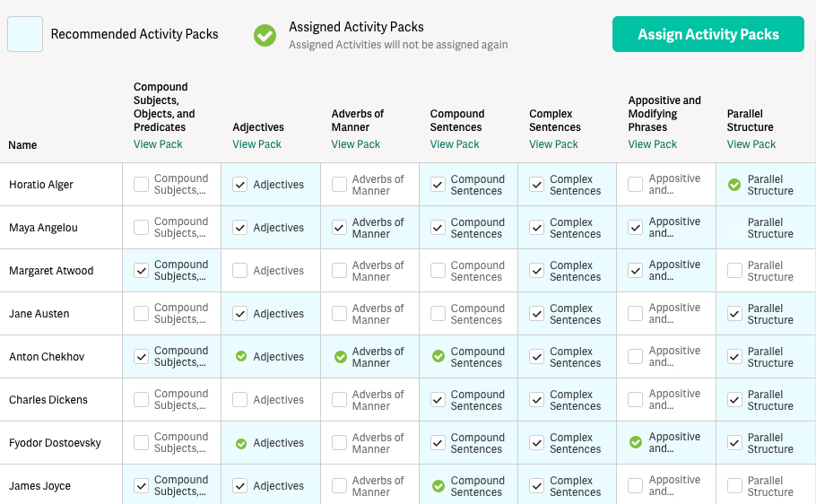The width and height of the screenshot is (816, 504).
Task: Uncheck James Joyce's Adjectives checkbox
Action: 240,486
